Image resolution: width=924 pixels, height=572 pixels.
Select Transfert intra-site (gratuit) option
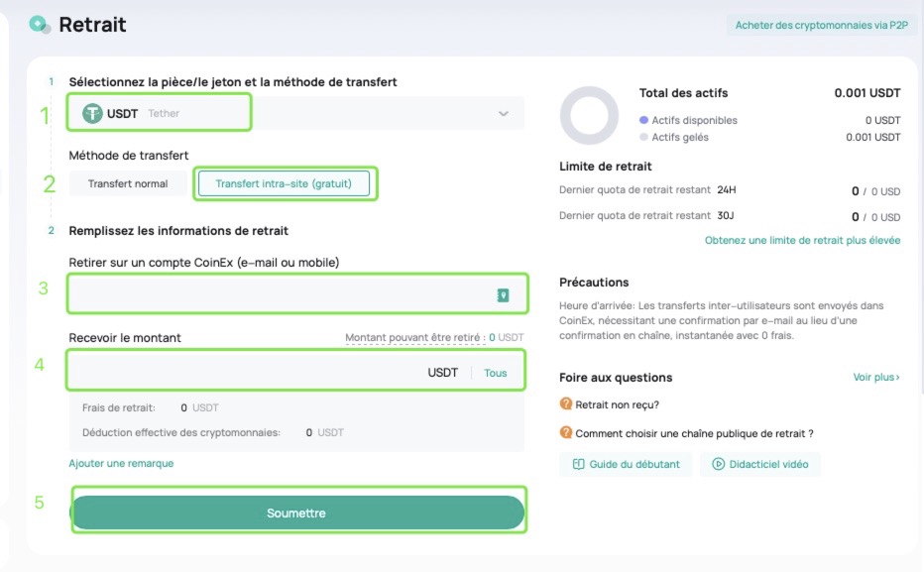click(284, 183)
